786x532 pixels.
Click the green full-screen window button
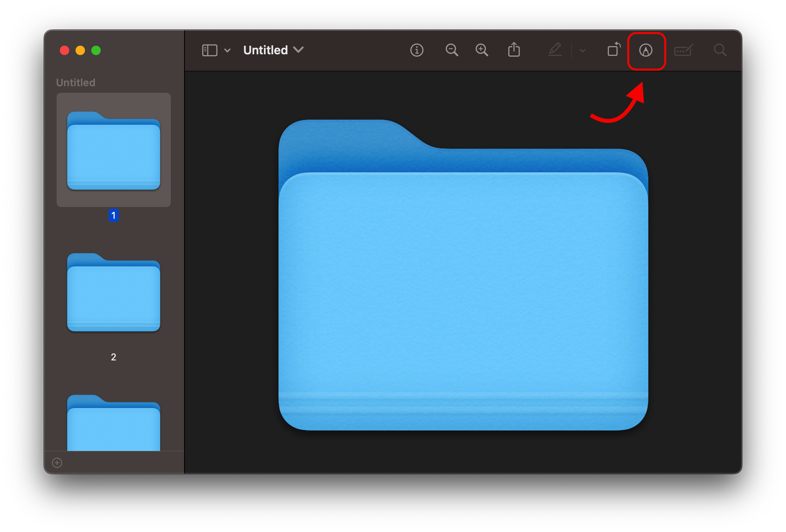click(x=96, y=50)
